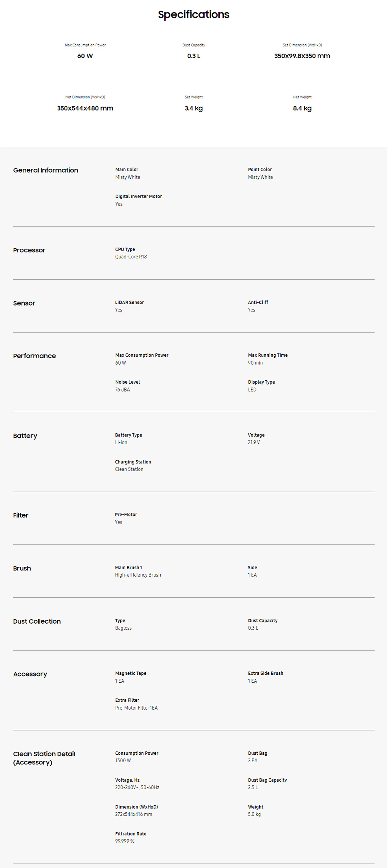
Task: Select the 350x99.8x350 mm set dimension value
Action: (x=302, y=56)
